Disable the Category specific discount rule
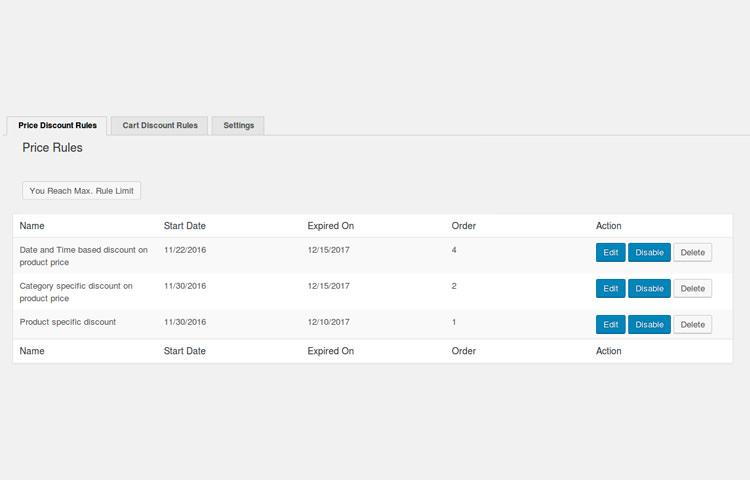 pos(649,288)
